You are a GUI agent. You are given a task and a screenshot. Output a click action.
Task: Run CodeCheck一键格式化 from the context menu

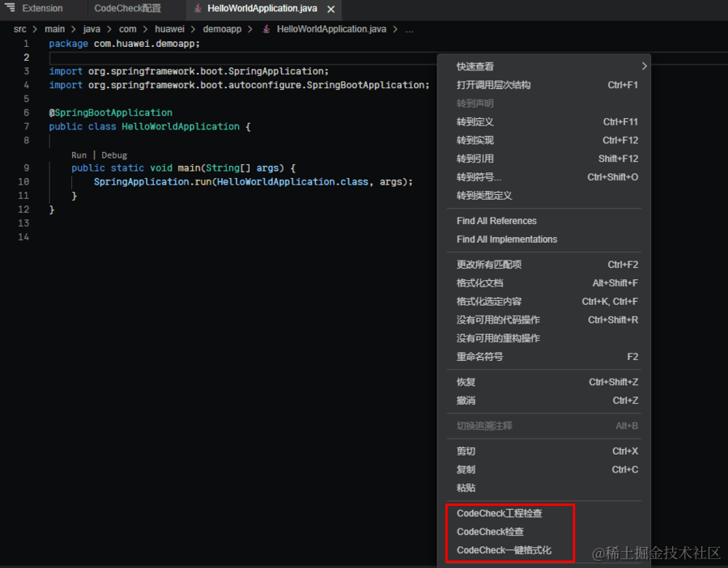pos(543,550)
